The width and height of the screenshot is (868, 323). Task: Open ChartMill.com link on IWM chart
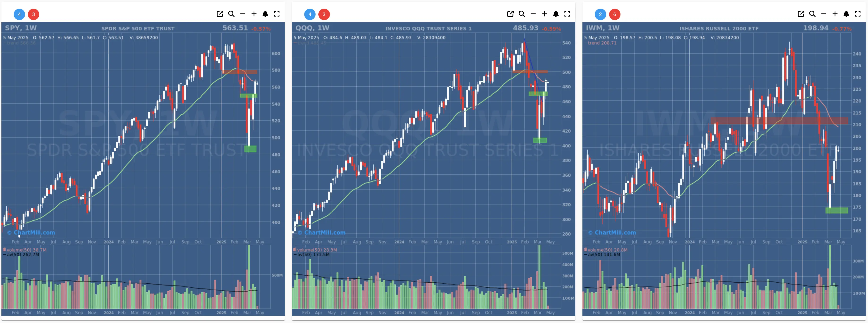(612, 232)
